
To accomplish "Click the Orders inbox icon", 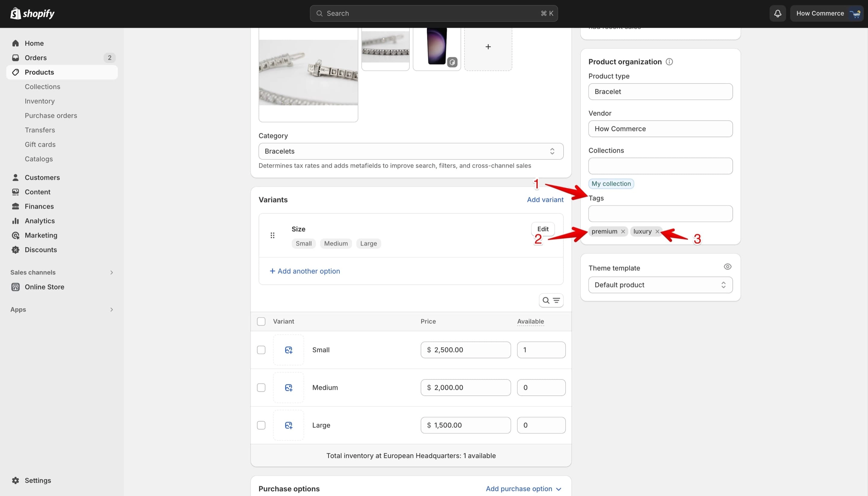I will pyautogui.click(x=15, y=58).
